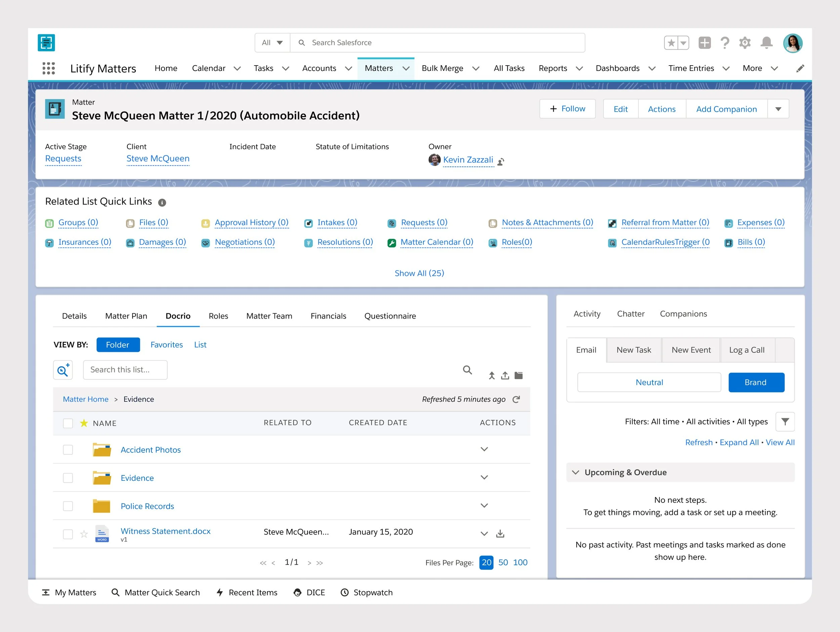
Task: Click the Related List Quick Links info icon
Action: (x=162, y=203)
